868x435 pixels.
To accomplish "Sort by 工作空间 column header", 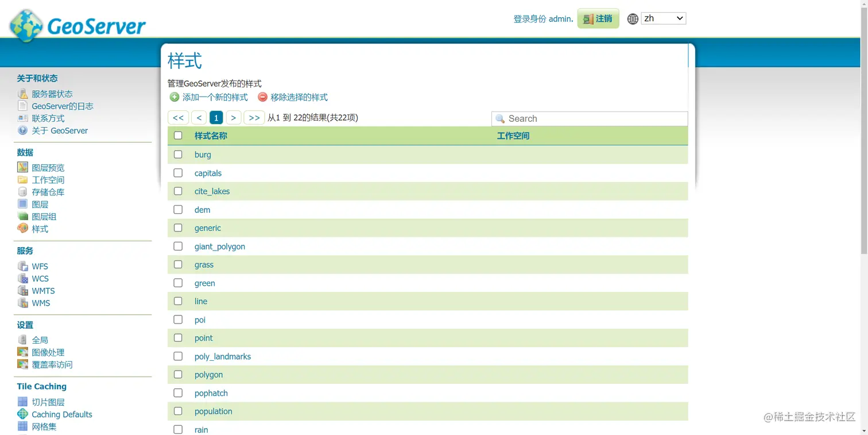I will click(x=513, y=136).
